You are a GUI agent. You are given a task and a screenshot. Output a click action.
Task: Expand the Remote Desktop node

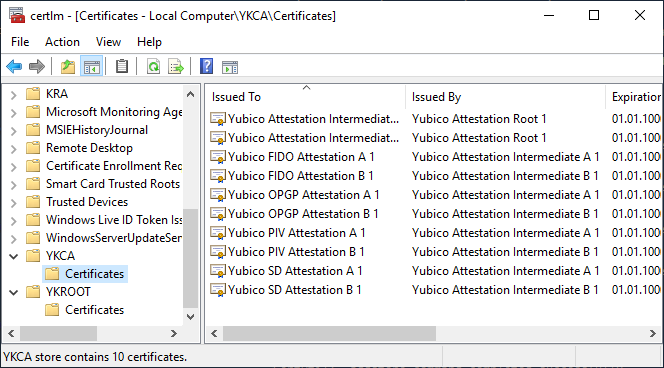(14, 149)
